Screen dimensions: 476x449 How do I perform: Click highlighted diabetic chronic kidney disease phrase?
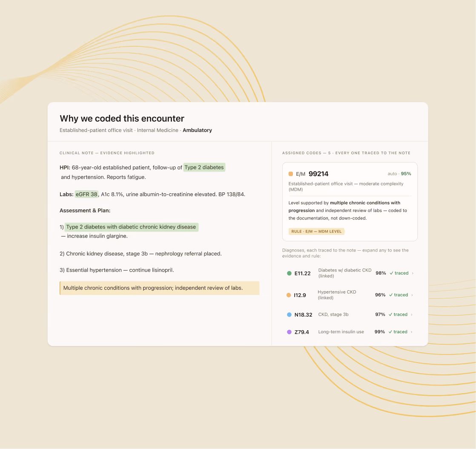point(132,227)
